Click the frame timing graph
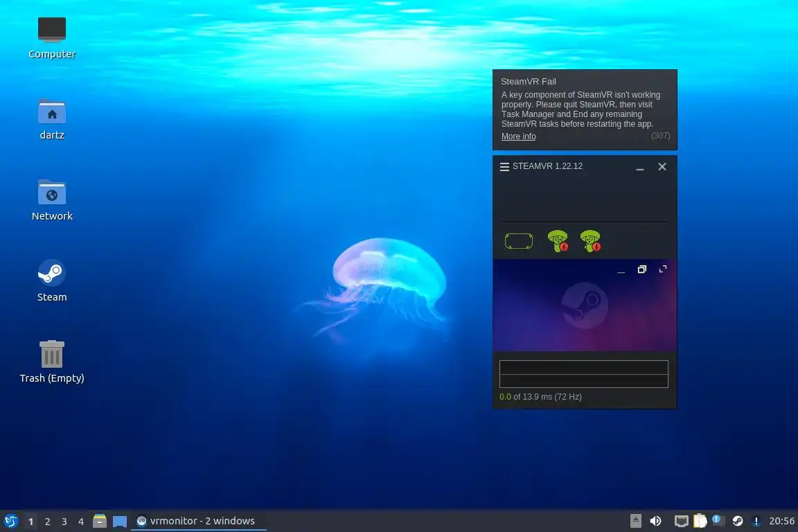The width and height of the screenshot is (798, 532). 584,374
